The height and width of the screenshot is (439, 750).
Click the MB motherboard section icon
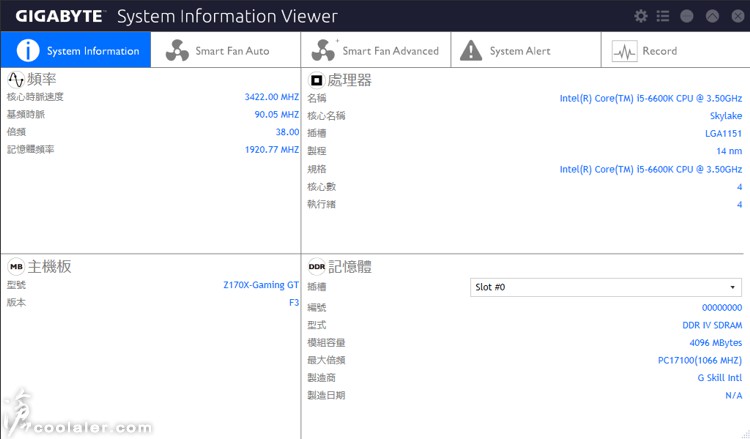(16, 267)
